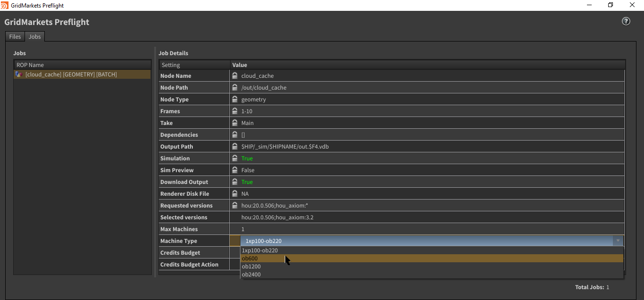Viewport: 644px width, 300px height.
Task: Click the green True value for Simulation
Action: tap(247, 158)
